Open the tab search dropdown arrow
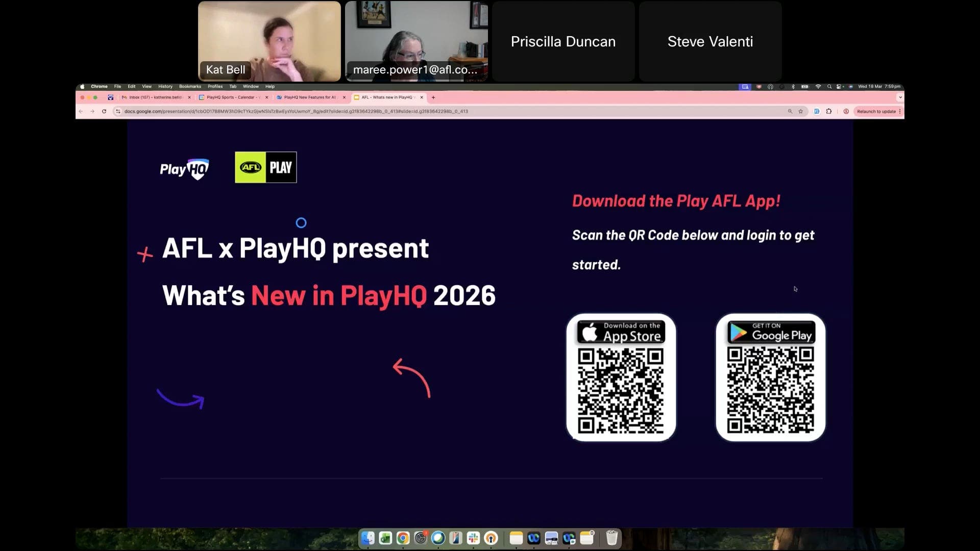 tap(900, 97)
